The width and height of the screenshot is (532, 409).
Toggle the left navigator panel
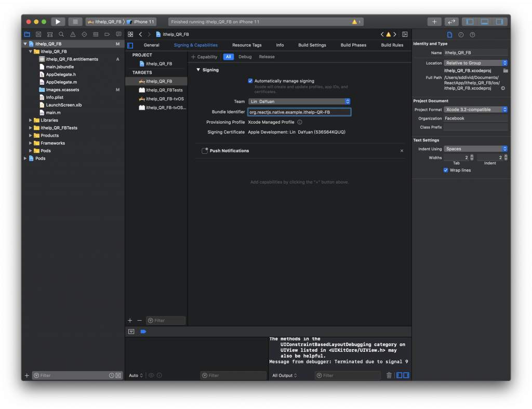tap(470, 22)
